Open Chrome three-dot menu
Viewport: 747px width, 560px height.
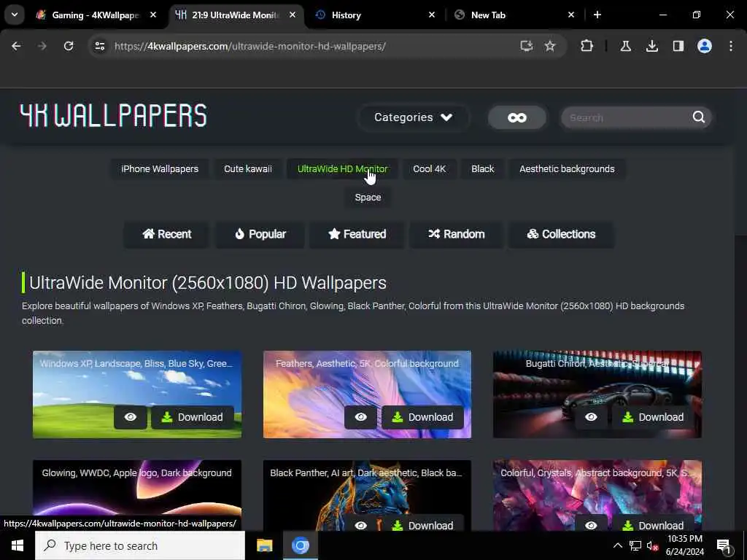click(x=731, y=46)
